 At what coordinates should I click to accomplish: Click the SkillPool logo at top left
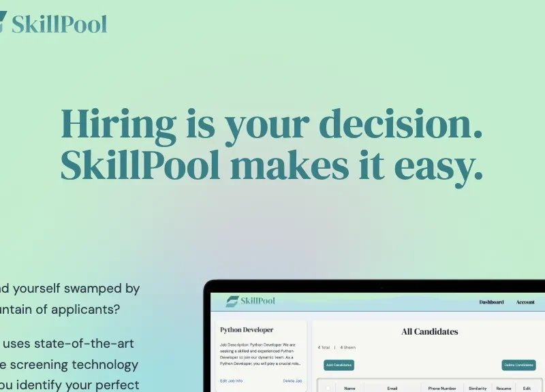click(x=53, y=23)
